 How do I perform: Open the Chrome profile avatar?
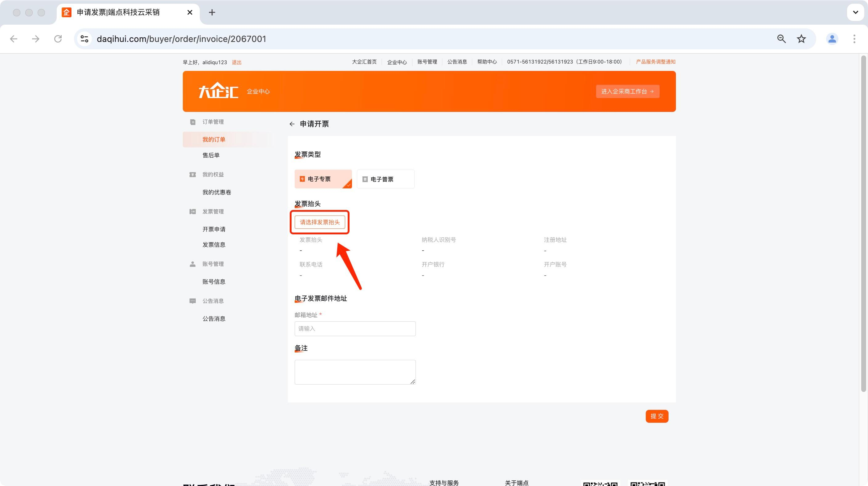832,39
